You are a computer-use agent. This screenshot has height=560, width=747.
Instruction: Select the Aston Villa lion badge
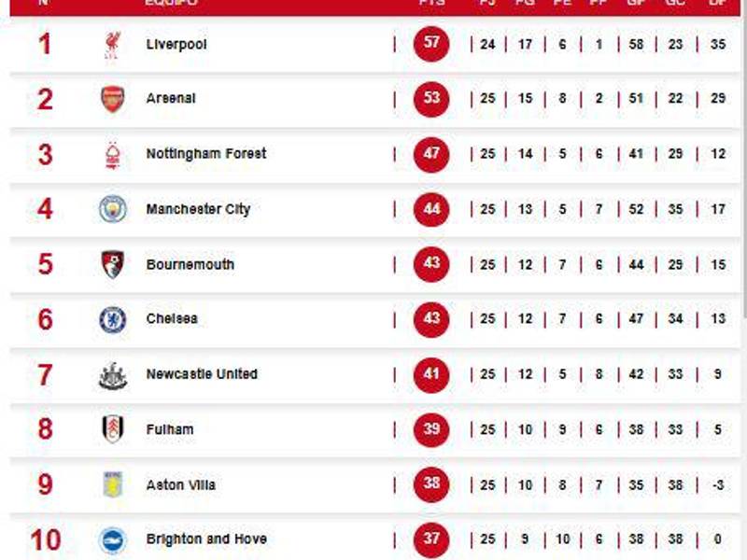tap(111, 483)
